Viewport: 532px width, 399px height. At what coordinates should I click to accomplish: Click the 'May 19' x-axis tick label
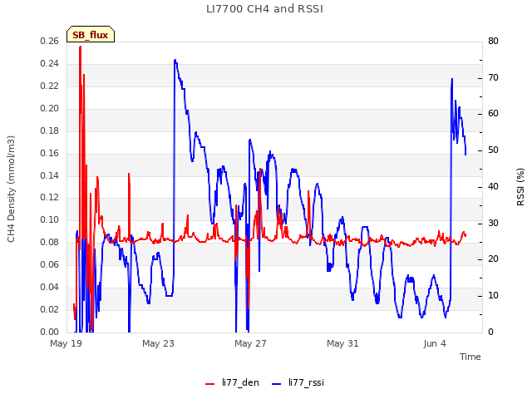[66, 343]
